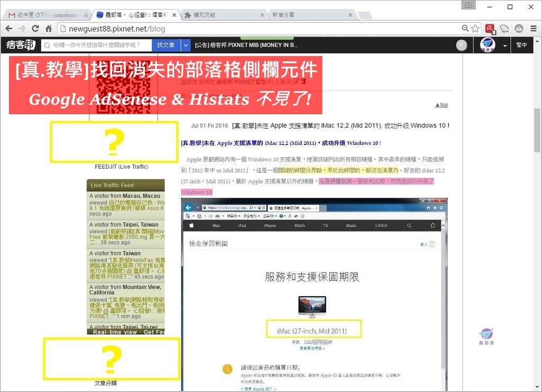Viewport: 542px width, 392px height.
Task: Click the stacked pages extension icon
Action: click(x=504, y=29)
